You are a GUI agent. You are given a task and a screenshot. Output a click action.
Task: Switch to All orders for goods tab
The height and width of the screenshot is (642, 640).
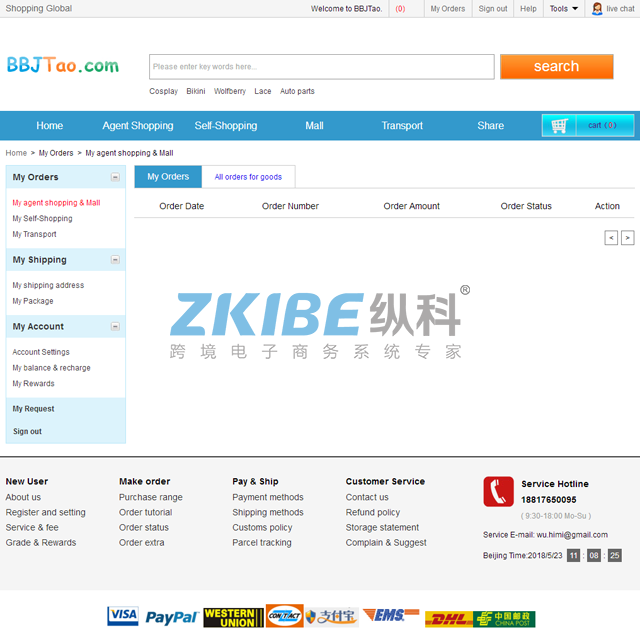pyautogui.click(x=248, y=177)
